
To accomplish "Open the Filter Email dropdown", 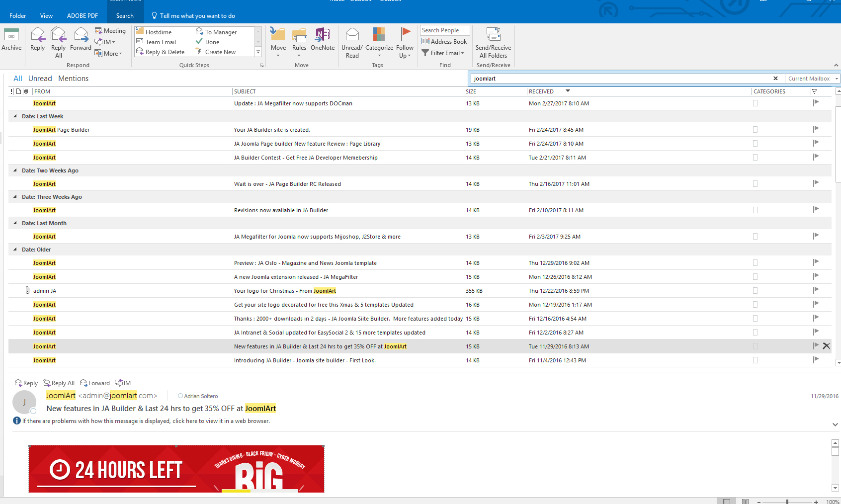I will [x=443, y=53].
